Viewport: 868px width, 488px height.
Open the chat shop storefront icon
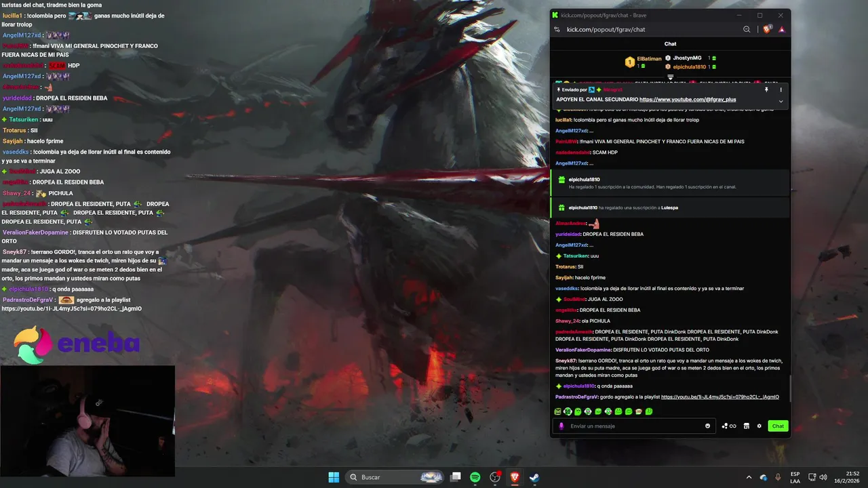[x=747, y=426]
